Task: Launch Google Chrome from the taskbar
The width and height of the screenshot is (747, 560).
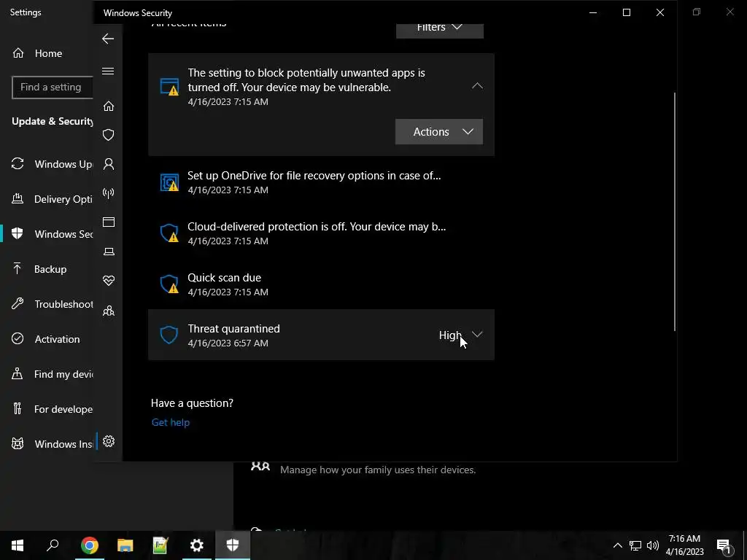Action: tap(90, 545)
